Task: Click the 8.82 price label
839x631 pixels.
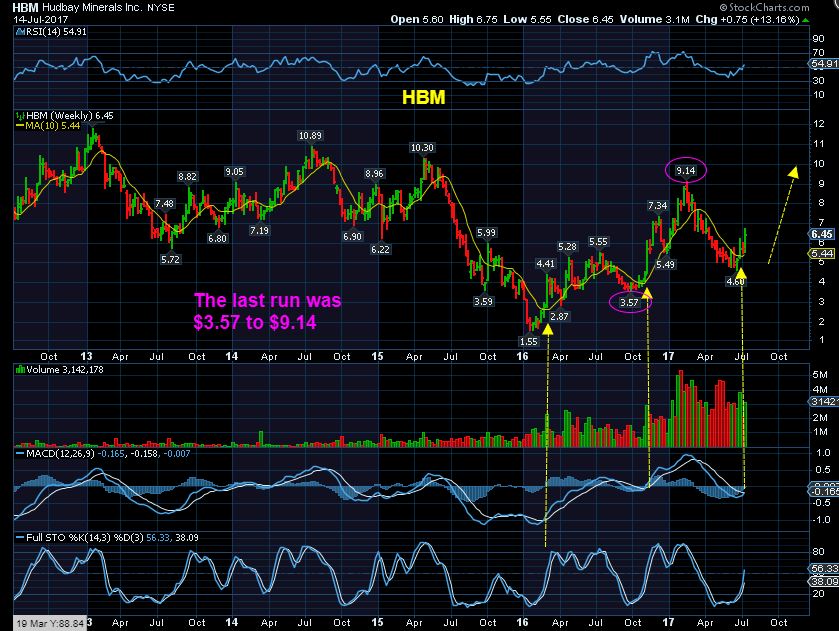Action: click(187, 177)
